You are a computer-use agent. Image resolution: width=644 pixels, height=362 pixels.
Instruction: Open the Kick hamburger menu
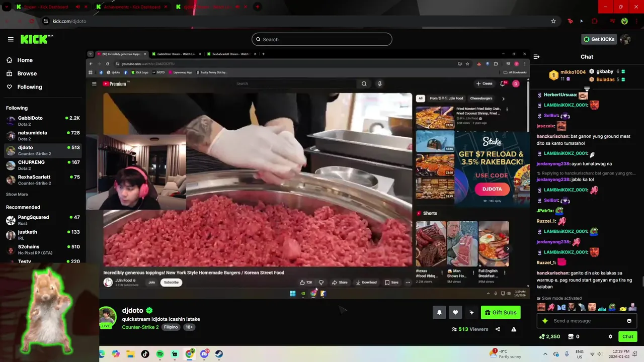pos(11,39)
